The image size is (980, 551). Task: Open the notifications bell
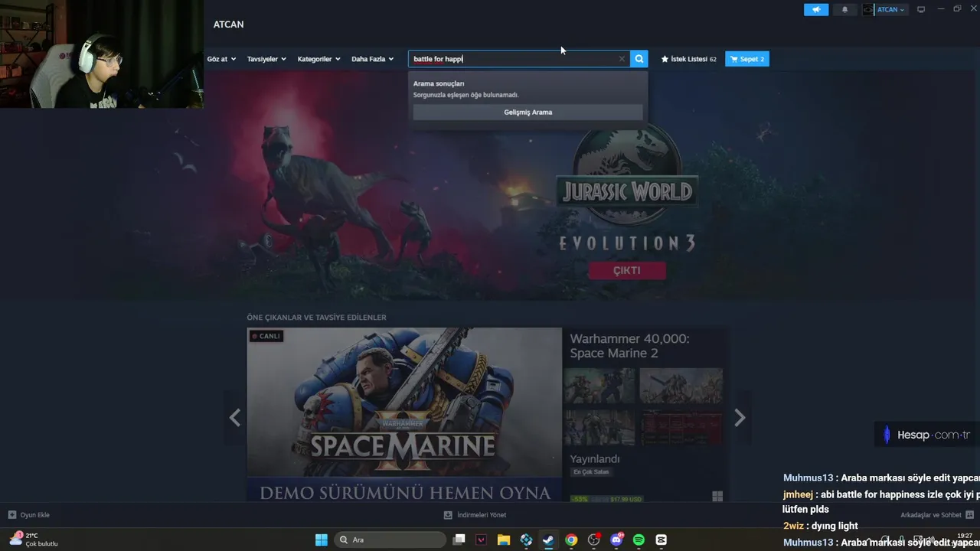[x=844, y=10]
